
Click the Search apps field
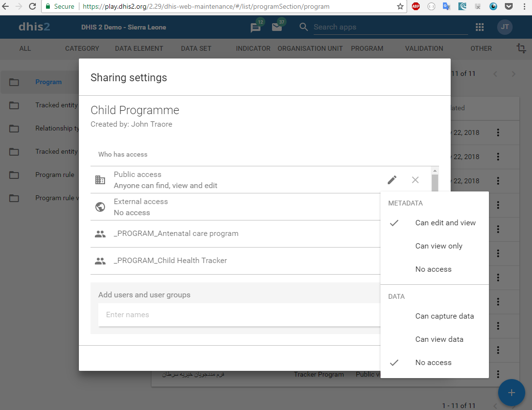pos(390,27)
